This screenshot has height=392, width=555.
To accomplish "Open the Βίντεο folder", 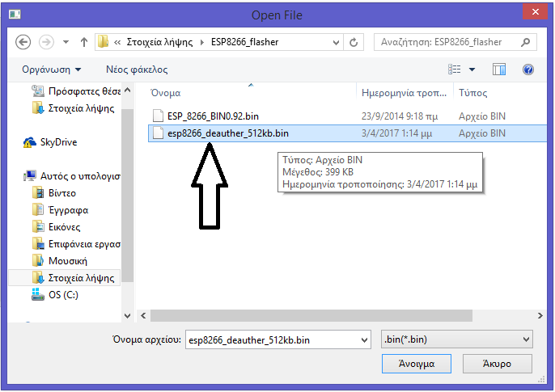I will click(x=53, y=193).
